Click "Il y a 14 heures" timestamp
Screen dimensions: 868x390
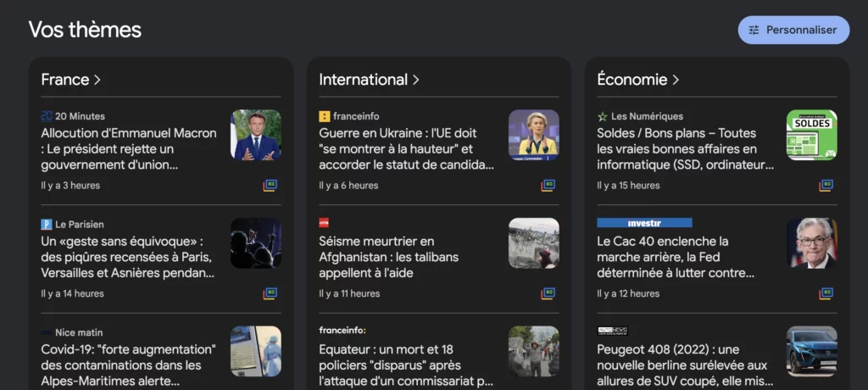point(73,293)
